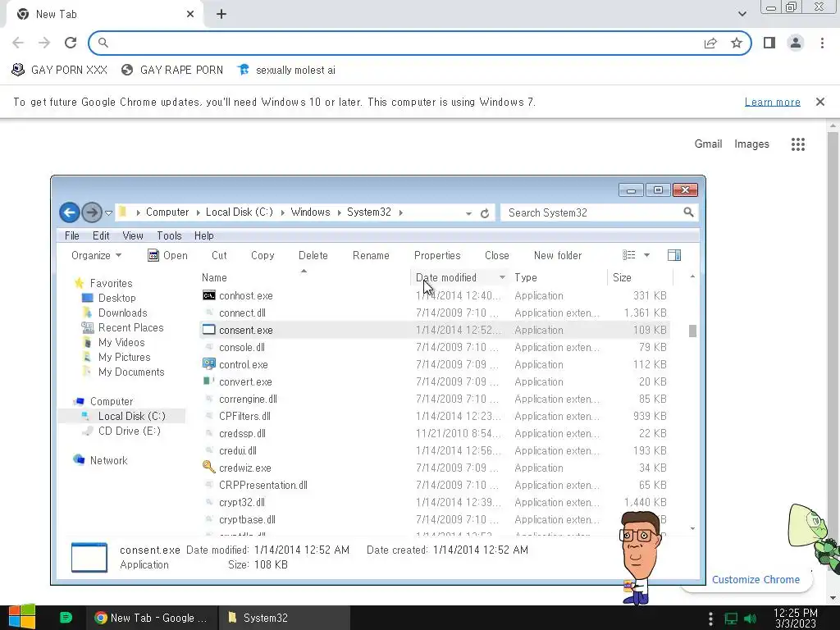Open the Tools menu in Explorer

pos(169,235)
